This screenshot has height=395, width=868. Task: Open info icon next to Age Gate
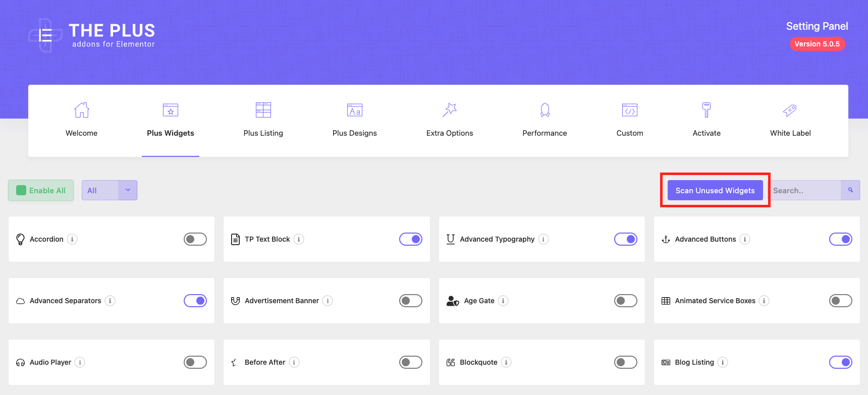503,301
